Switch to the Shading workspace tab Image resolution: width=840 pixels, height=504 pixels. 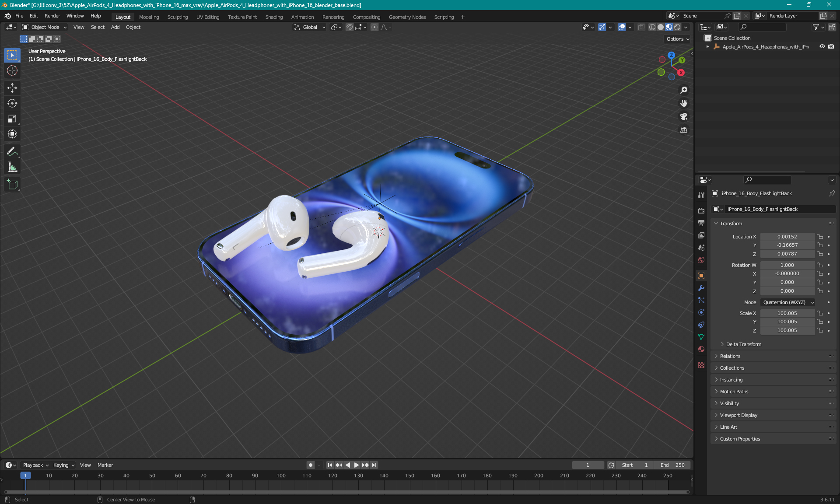tap(274, 17)
